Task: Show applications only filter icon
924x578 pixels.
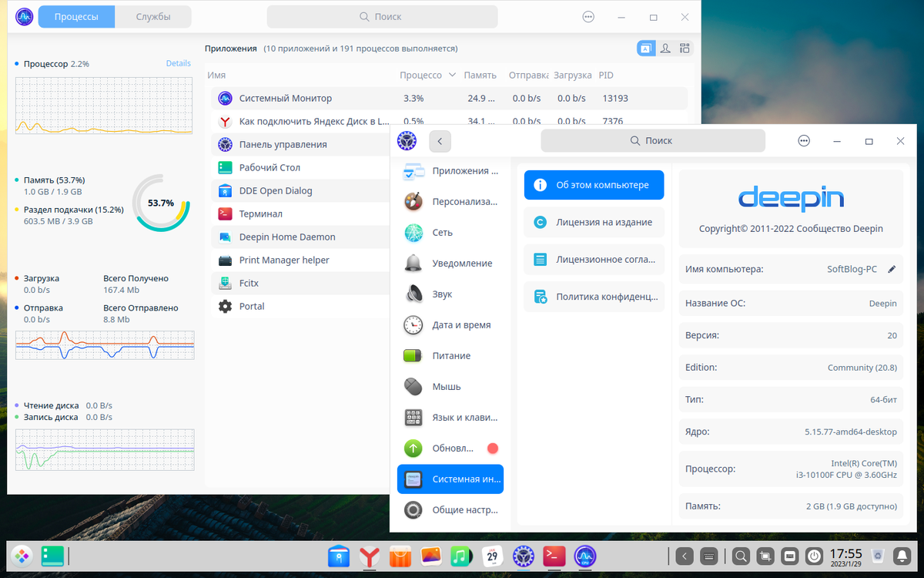Action: click(645, 49)
